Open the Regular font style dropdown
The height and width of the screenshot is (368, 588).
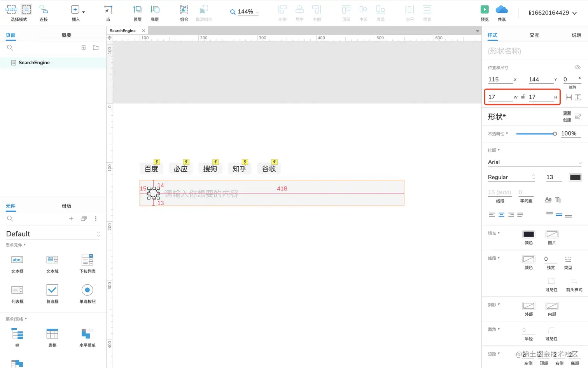(511, 177)
